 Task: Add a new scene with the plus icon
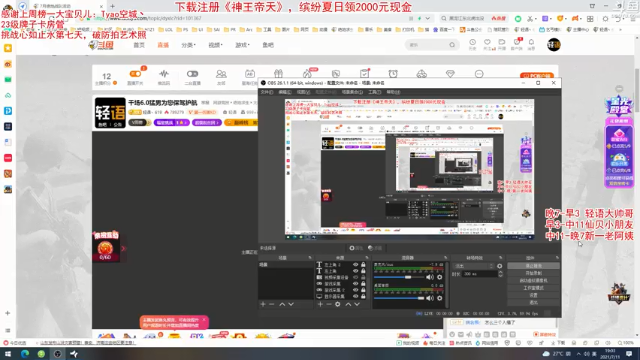(x=263, y=304)
